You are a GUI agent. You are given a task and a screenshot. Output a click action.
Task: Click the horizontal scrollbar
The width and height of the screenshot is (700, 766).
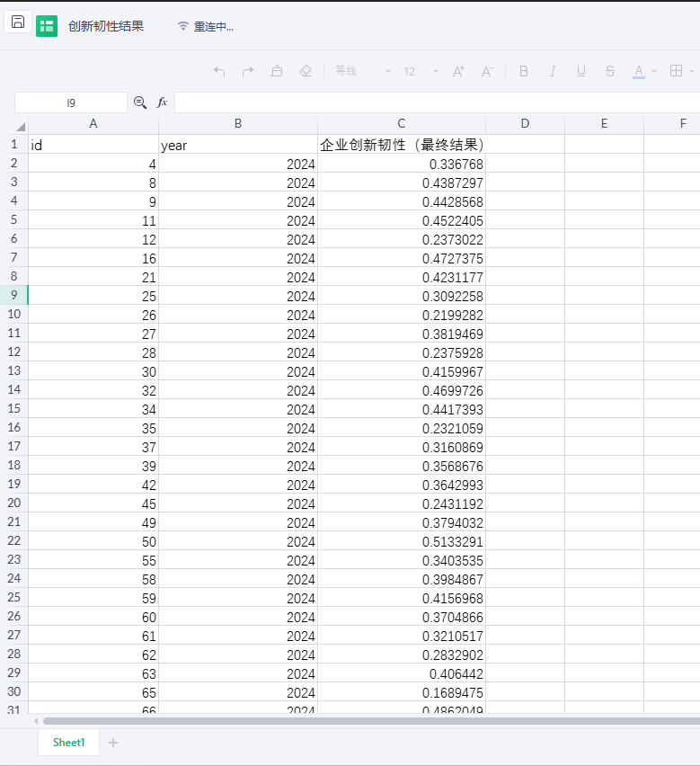tap(371, 721)
